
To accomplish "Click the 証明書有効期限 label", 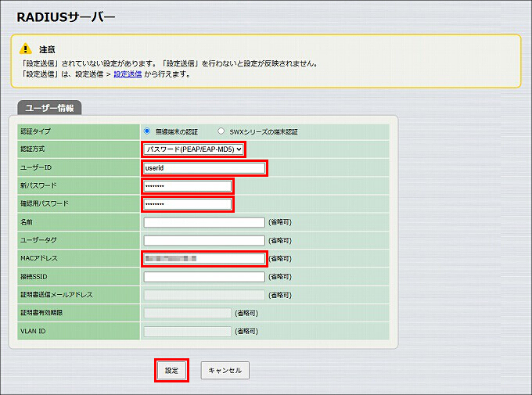I will click(x=41, y=313).
